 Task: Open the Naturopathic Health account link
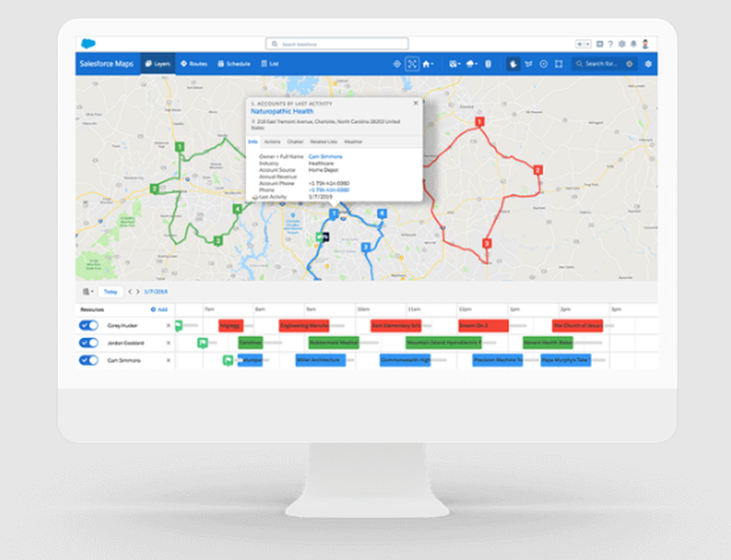click(281, 111)
